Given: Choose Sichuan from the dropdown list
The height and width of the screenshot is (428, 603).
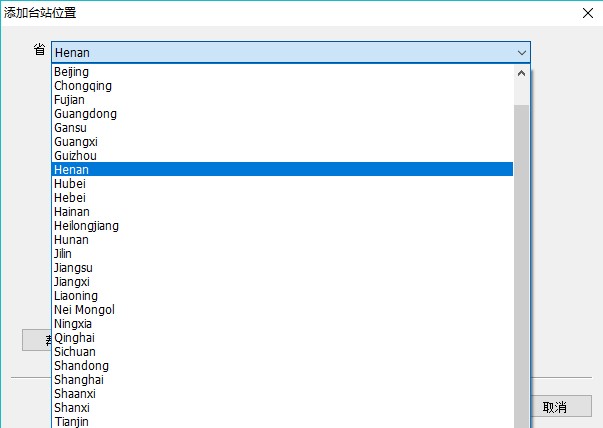Looking at the screenshot, I should (75, 352).
